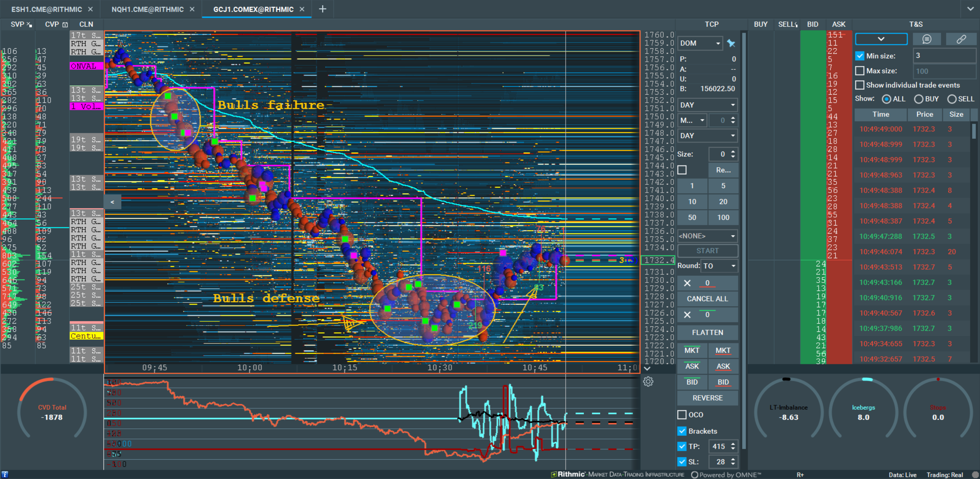Select the GCJ1.COMEX@RITHMIC tab
The height and width of the screenshot is (479, 980).
pos(253,9)
